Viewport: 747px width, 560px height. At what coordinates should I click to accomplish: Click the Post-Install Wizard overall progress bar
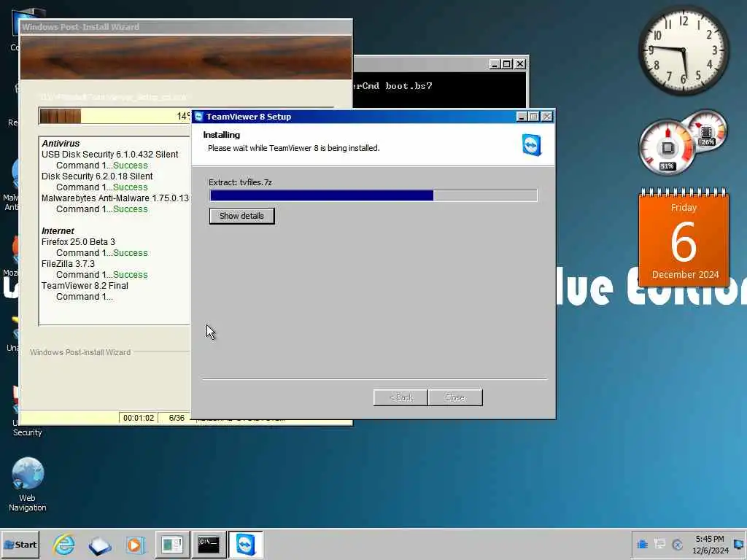click(x=115, y=116)
